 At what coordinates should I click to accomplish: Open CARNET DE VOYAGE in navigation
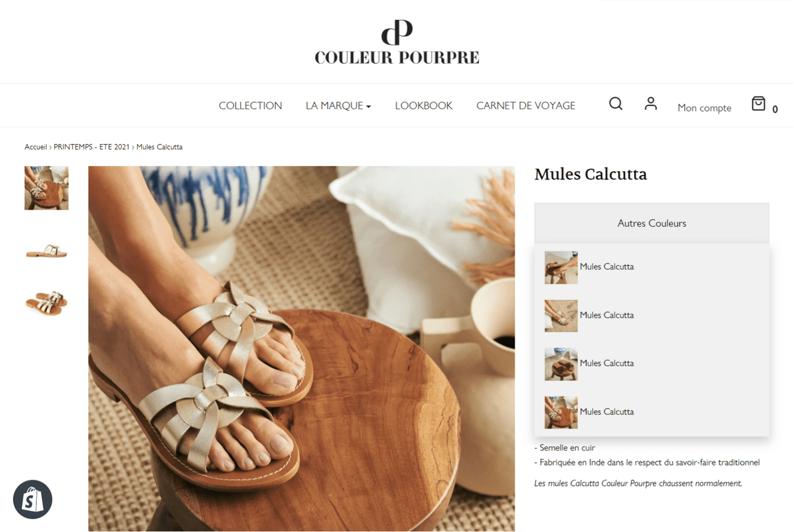[x=526, y=105]
